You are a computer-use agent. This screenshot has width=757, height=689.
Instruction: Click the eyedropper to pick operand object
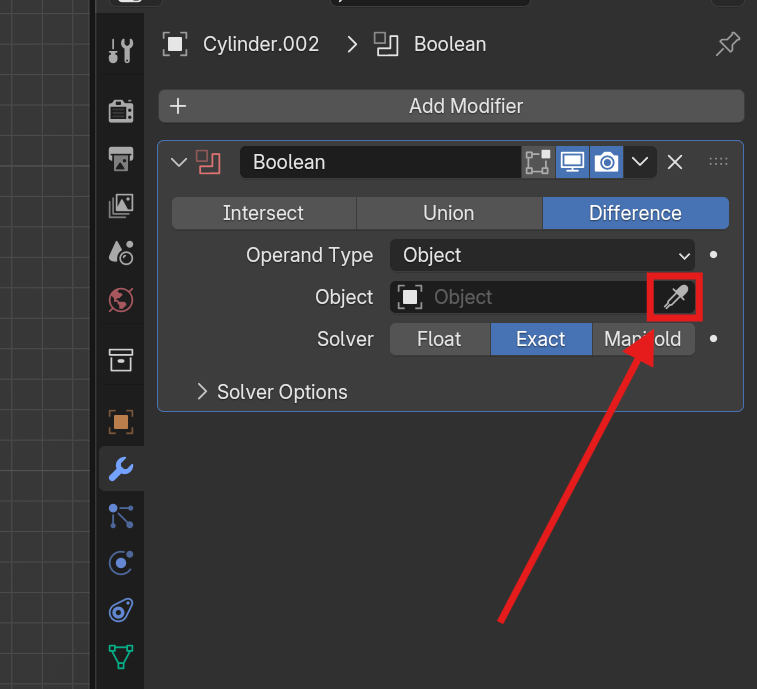(x=675, y=297)
